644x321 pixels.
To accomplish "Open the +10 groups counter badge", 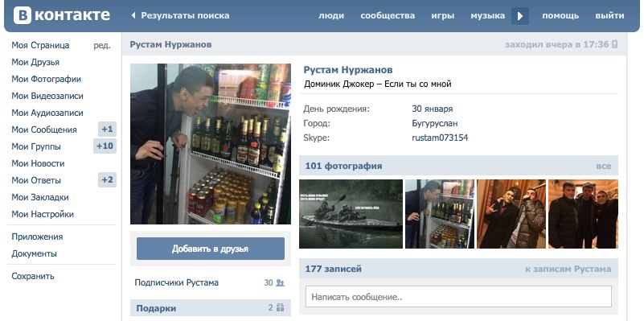I will (x=105, y=146).
